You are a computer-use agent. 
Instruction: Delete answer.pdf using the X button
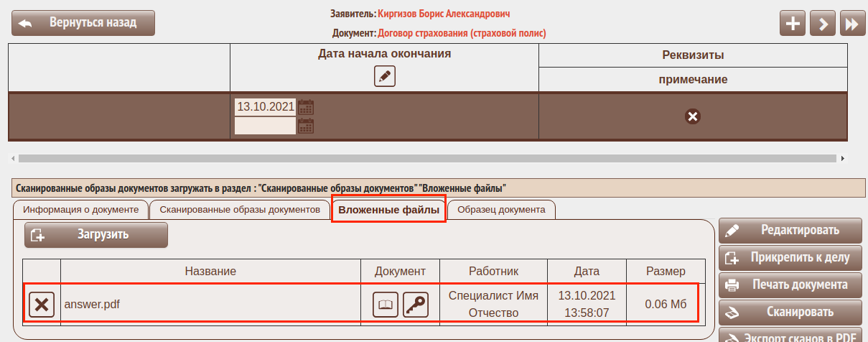click(x=42, y=305)
